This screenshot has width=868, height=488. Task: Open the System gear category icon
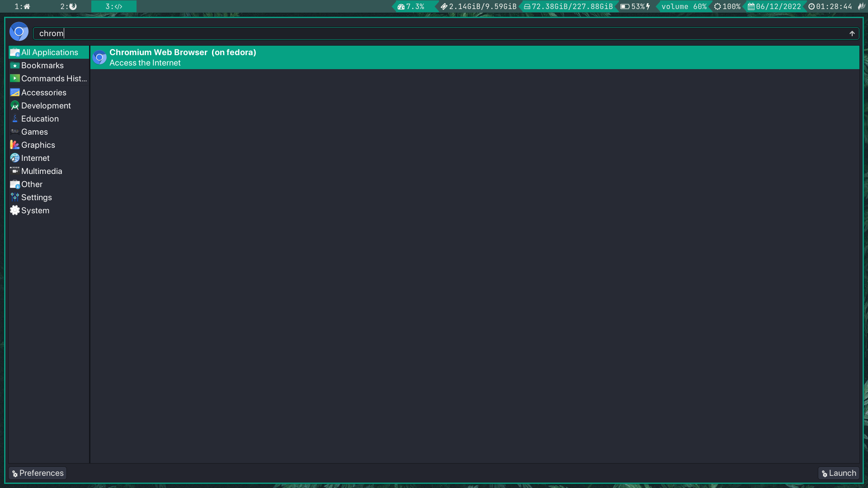15,211
